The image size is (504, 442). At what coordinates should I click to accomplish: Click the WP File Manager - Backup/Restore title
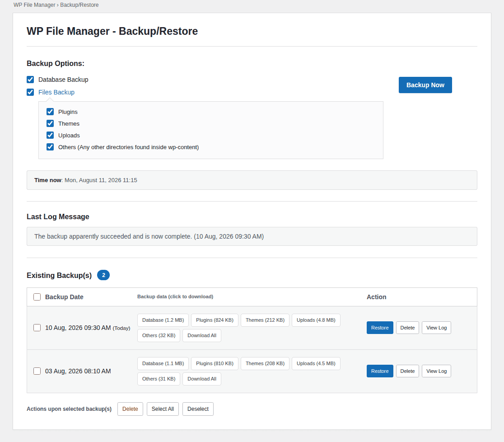[x=112, y=31]
